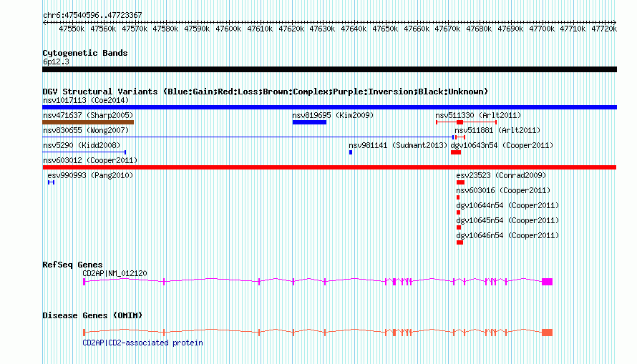Screen dimensions: 637x364
Task: Click the thin blue nsv5290 variant line
Action: click(84, 152)
